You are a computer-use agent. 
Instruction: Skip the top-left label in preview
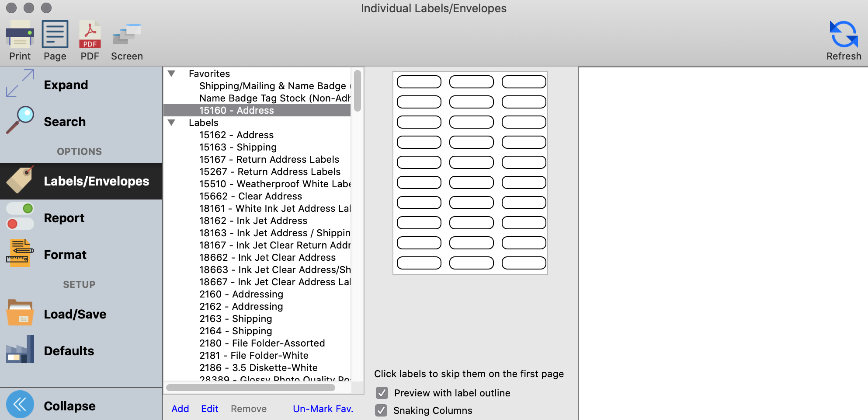point(419,82)
